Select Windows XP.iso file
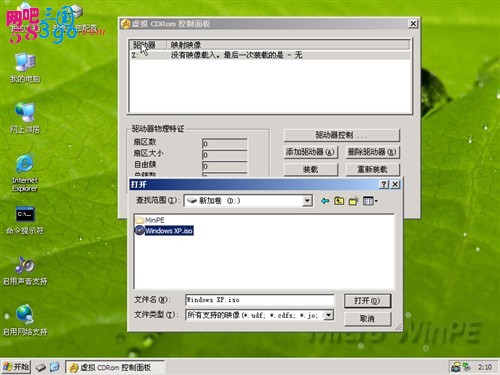500x375 pixels. click(x=164, y=231)
